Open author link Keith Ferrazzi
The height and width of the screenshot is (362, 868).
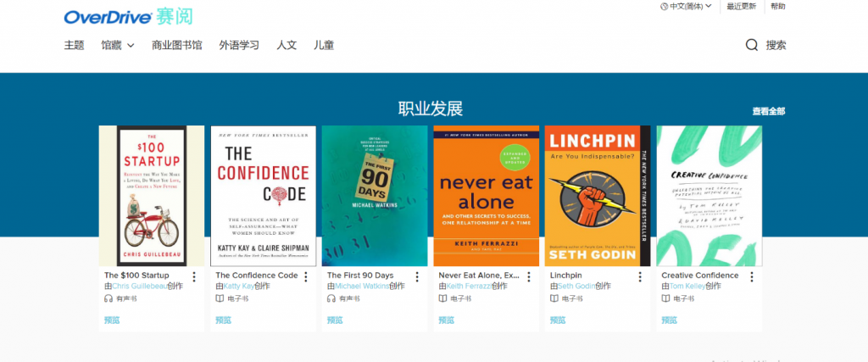click(469, 287)
